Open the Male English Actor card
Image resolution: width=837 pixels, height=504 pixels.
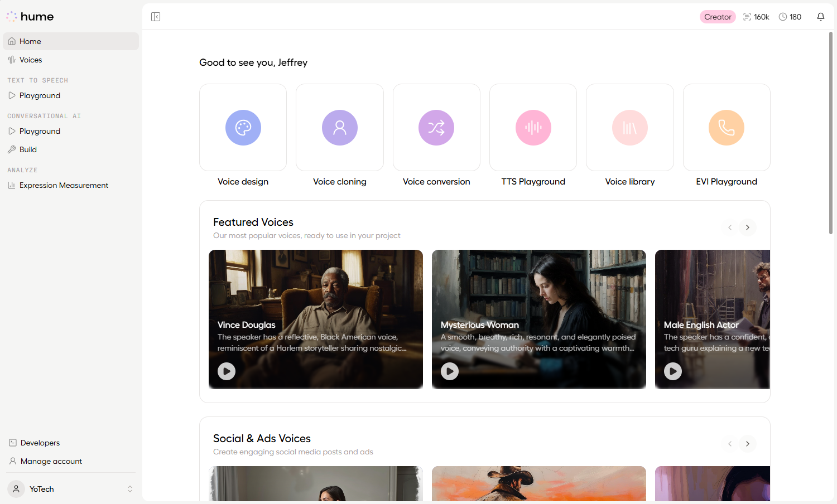click(713, 319)
